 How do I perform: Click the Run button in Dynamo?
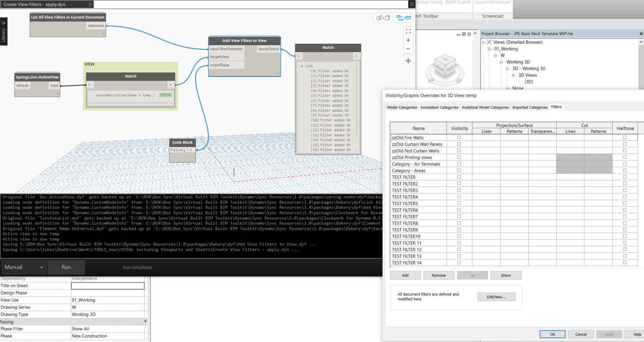[66, 267]
